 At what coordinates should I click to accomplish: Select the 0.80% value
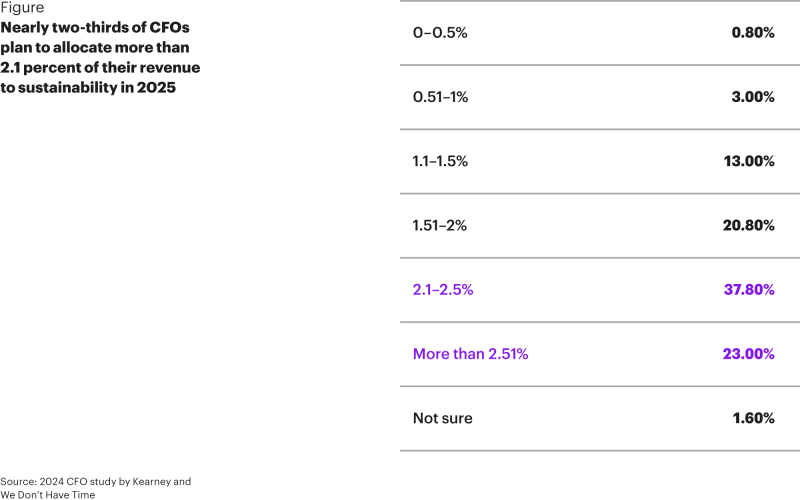753,33
